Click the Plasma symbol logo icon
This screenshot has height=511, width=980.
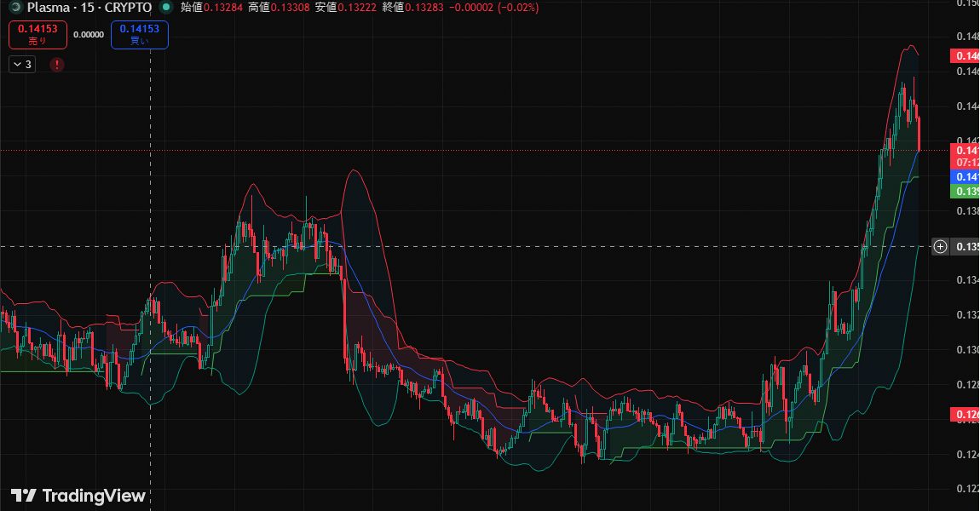click(14, 8)
